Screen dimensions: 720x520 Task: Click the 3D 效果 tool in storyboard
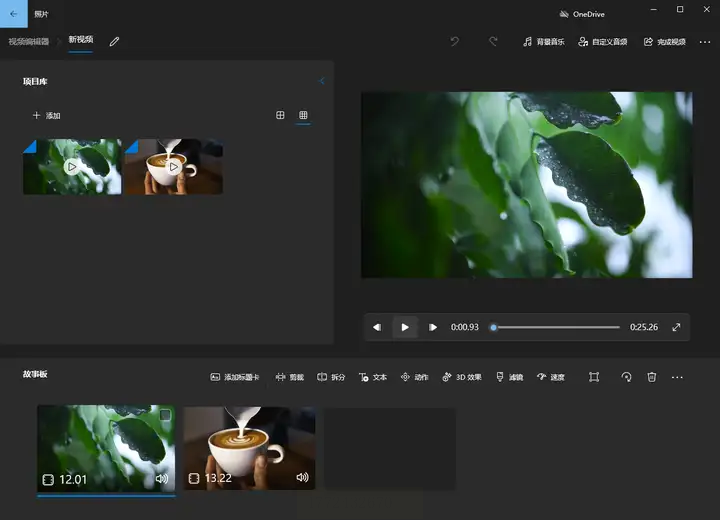(461, 377)
